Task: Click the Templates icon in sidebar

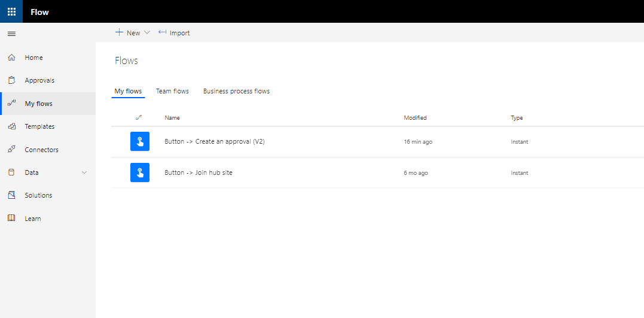Action: click(x=11, y=127)
